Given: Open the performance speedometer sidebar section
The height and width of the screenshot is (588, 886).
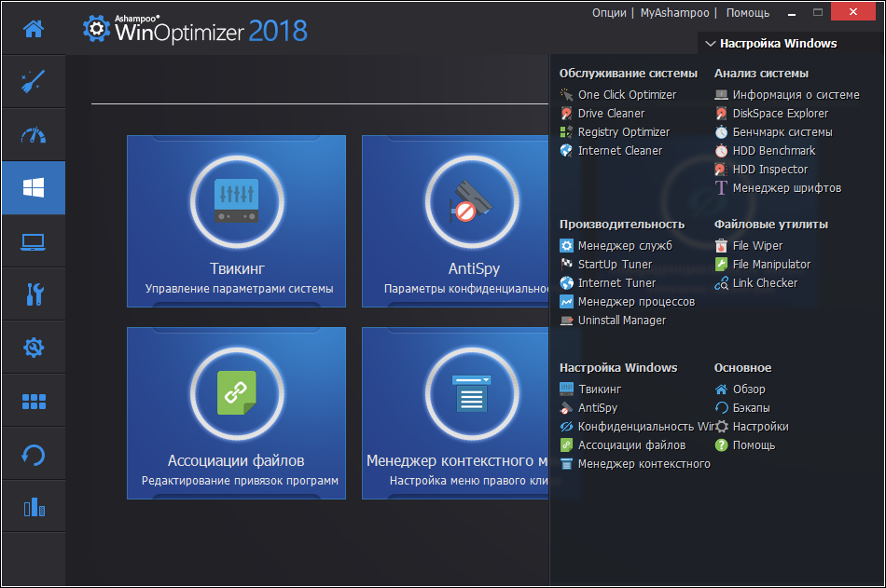Looking at the screenshot, I should (34, 135).
